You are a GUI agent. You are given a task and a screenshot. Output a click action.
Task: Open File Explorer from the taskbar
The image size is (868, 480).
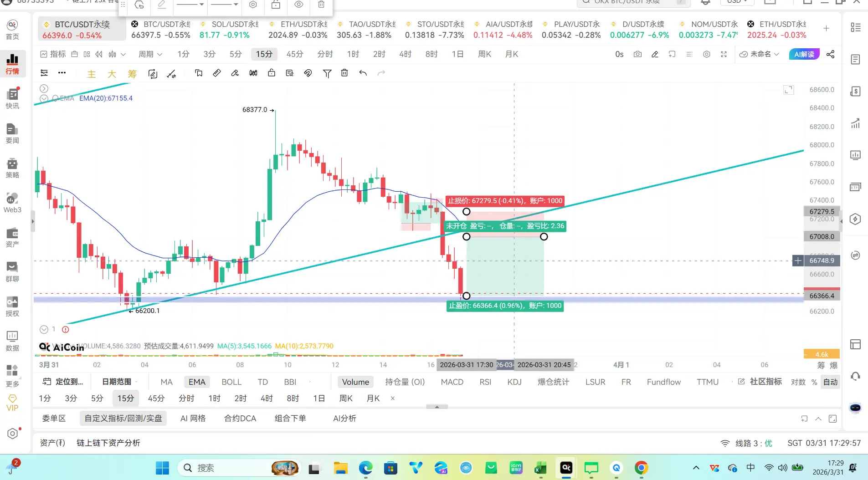click(340, 468)
